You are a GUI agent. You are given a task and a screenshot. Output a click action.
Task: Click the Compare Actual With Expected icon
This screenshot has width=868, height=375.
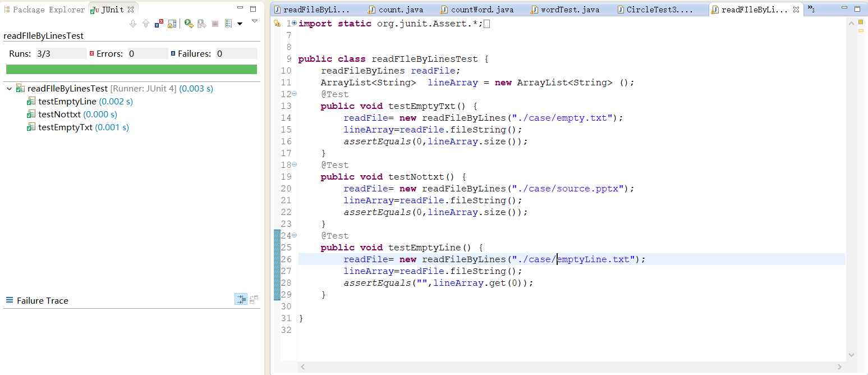coord(254,300)
